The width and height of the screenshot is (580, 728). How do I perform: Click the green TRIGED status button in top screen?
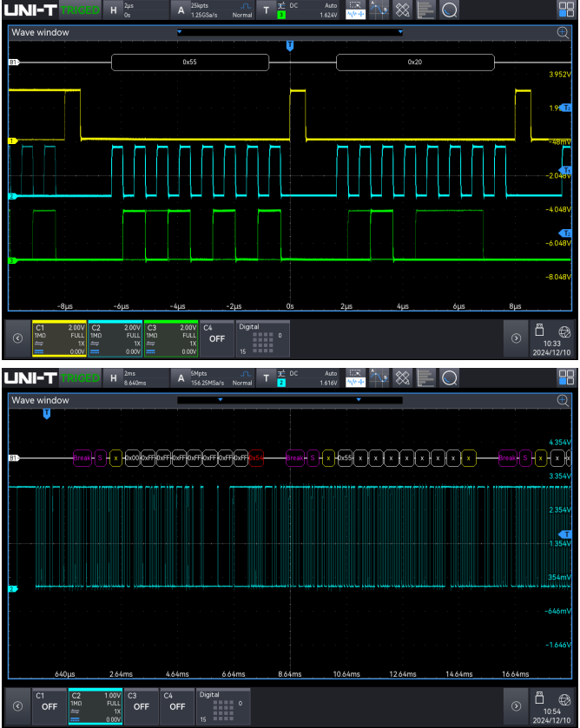pyautogui.click(x=80, y=11)
